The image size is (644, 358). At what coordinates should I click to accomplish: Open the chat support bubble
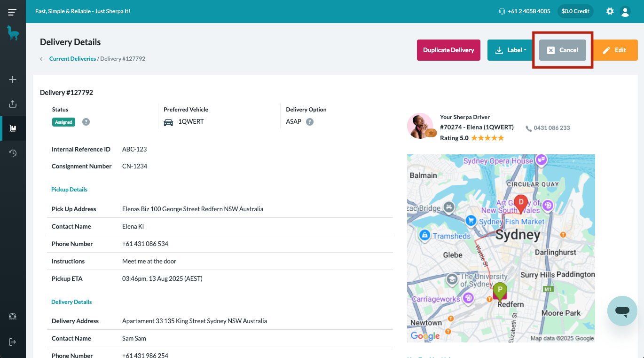pyautogui.click(x=622, y=311)
